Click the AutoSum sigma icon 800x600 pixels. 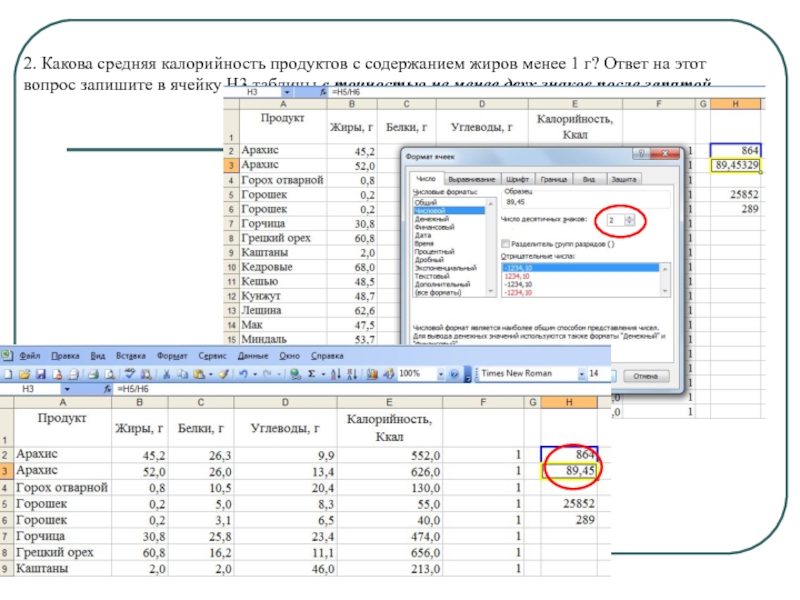[311, 374]
